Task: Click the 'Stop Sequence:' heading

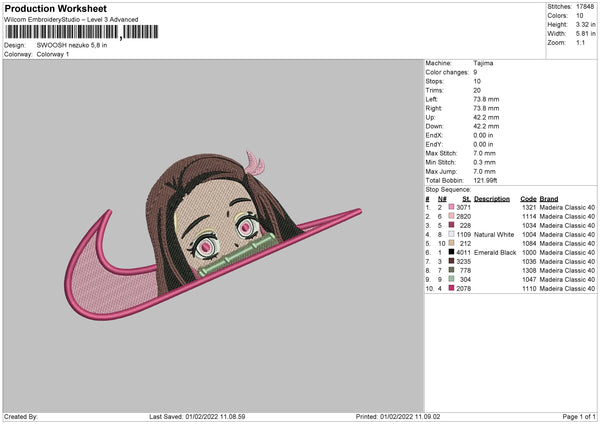Action: 448,190
